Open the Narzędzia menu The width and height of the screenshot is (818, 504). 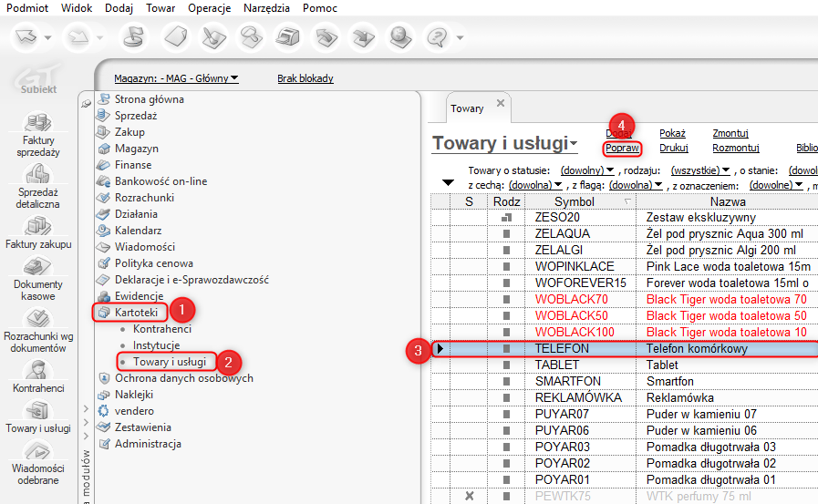coord(266,8)
